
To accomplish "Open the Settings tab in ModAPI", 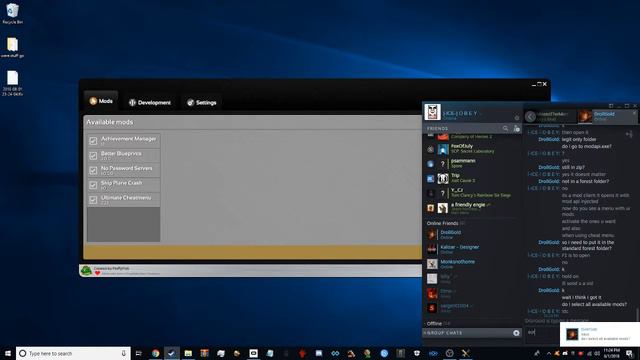I will coord(202,102).
